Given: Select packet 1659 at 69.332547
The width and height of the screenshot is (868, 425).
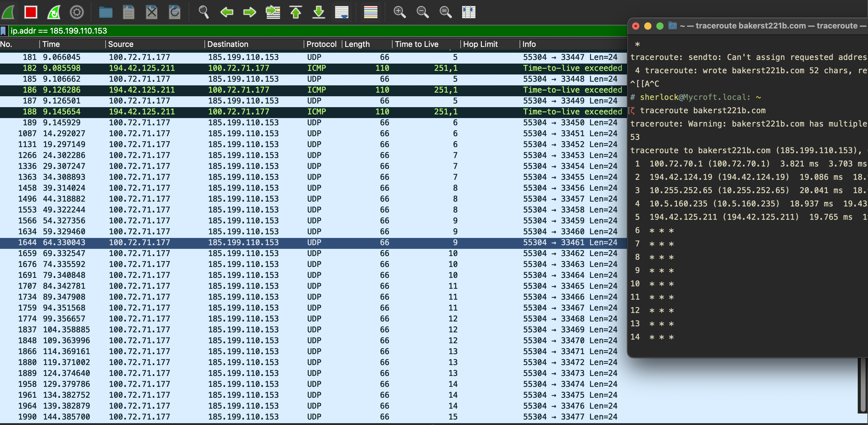Looking at the screenshot, I should (x=313, y=253).
